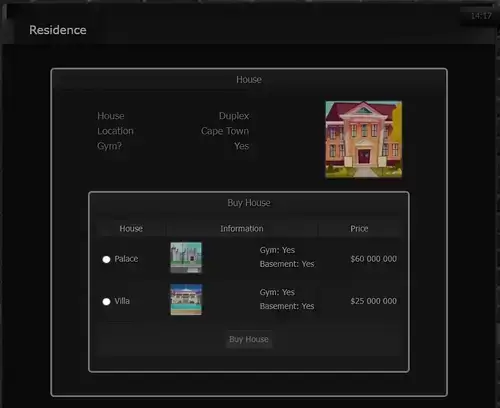Select the Palace radio button

tap(106, 259)
